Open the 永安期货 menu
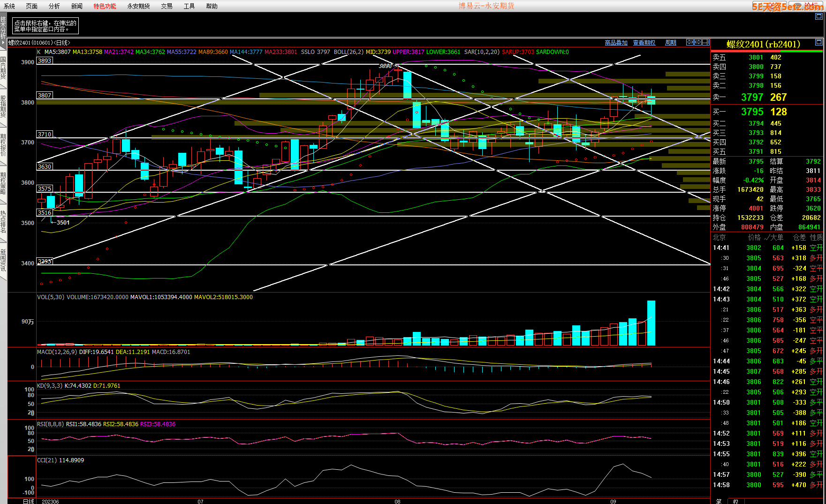Viewport: 826px width, 504px height. point(138,6)
